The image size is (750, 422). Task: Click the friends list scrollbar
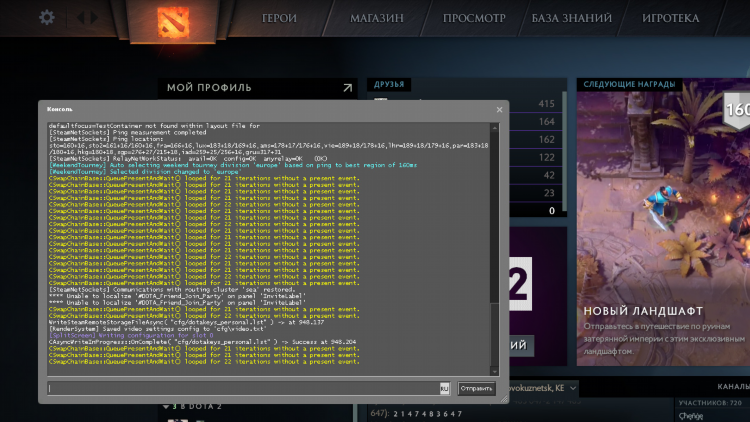[x=564, y=151]
